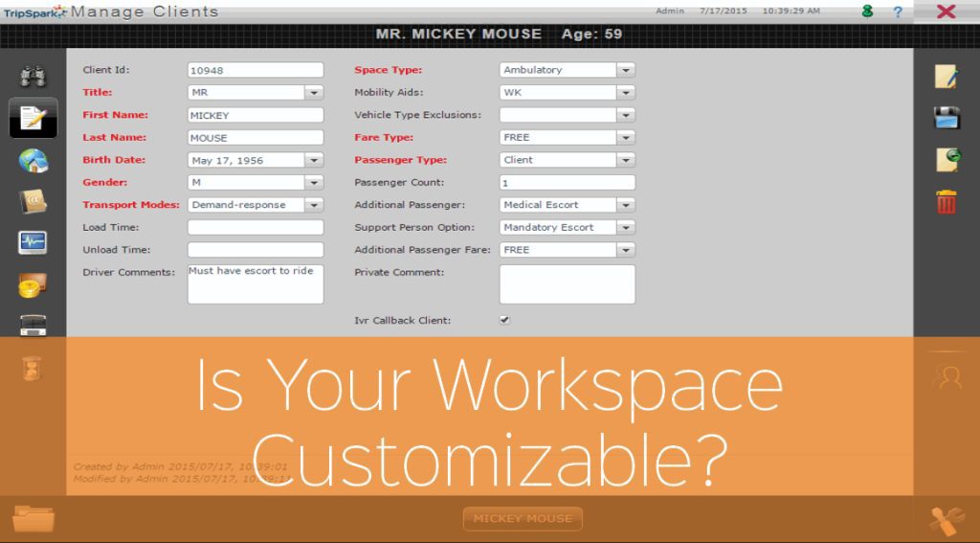Toggle the Ivr Callback Client checkbox

[x=504, y=320]
